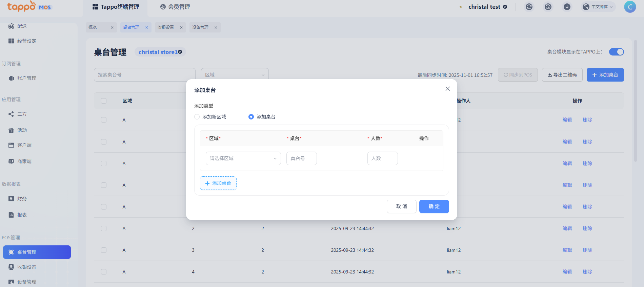Viewport: 644px width, 287px height.
Task: Click the dashed 添加桌台 row button
Action: point(218,183)
